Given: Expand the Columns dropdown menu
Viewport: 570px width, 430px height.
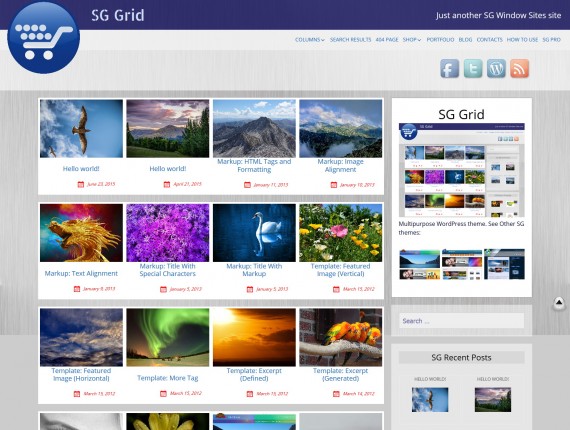Looking at the screenshot, I should point(310,40).
